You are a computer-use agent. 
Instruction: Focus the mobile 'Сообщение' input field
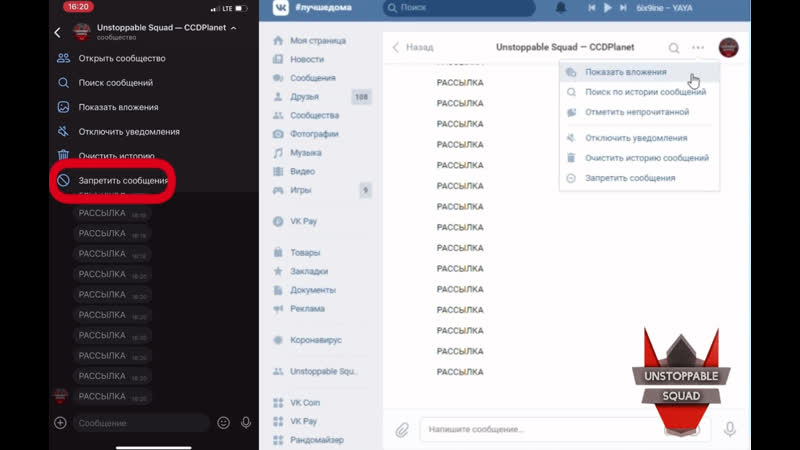141,423
